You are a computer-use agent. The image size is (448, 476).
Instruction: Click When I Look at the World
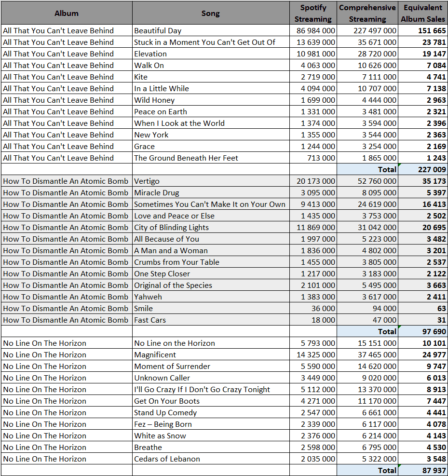211,123
